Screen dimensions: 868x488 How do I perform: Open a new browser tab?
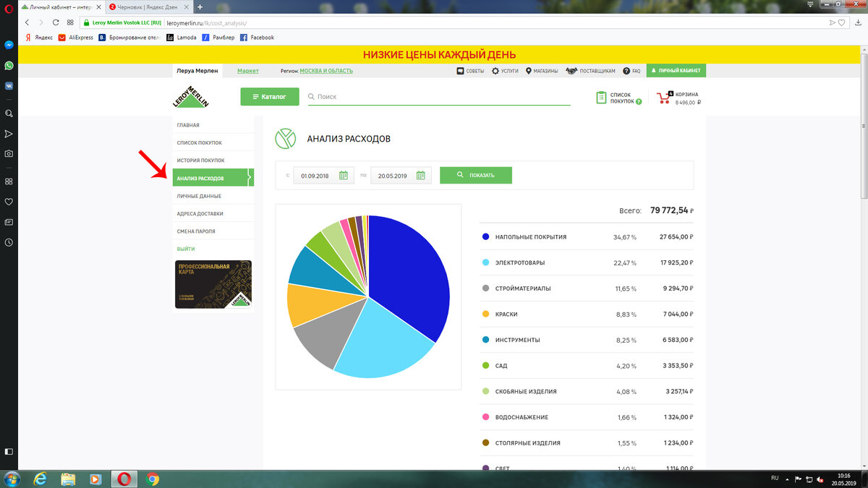point(200,7)
